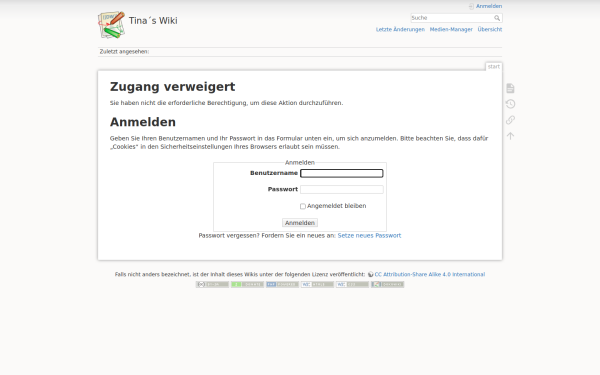This screenshot has width=600, height=375.
Task: Click the login icon beside top Anmelden
Action: 471,6
